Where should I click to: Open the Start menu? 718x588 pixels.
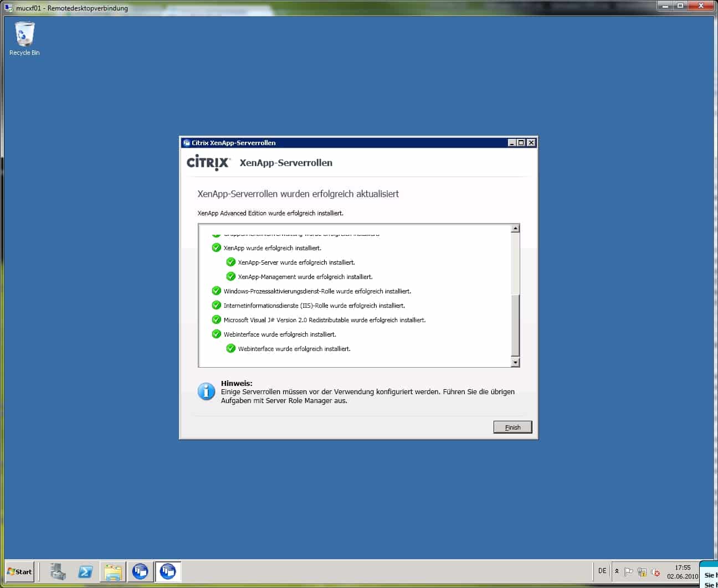[x=19, y=571]
